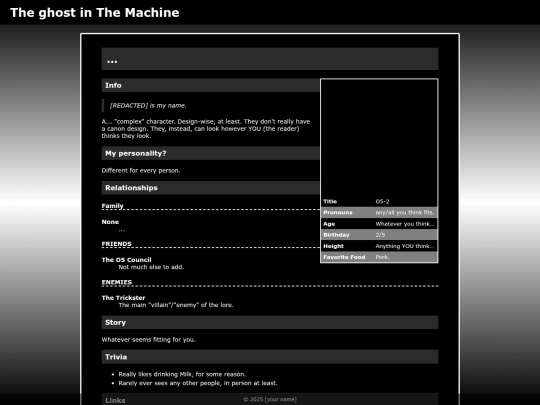Select the '2/5' birthday value
The image size is (540, 405).
[380, 235]
